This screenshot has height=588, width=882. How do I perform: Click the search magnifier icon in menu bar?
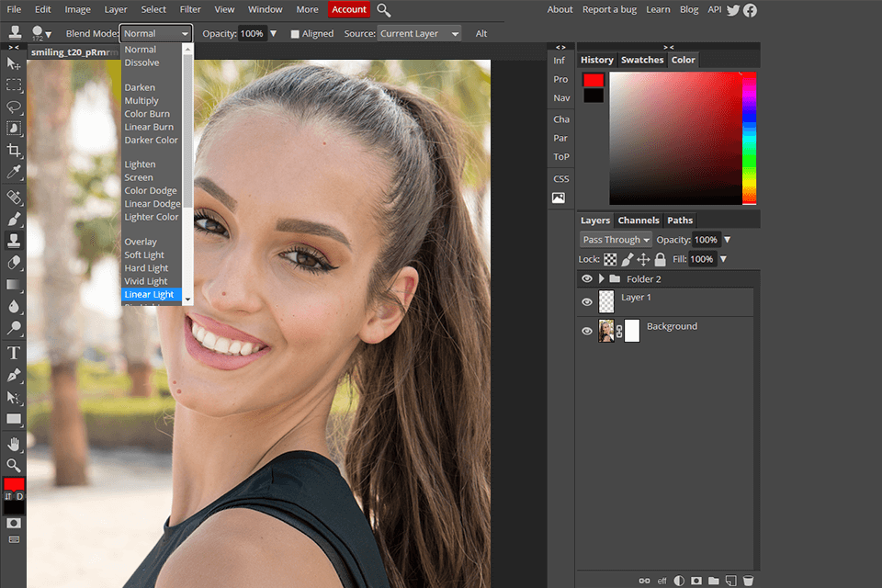click(384, 10)
